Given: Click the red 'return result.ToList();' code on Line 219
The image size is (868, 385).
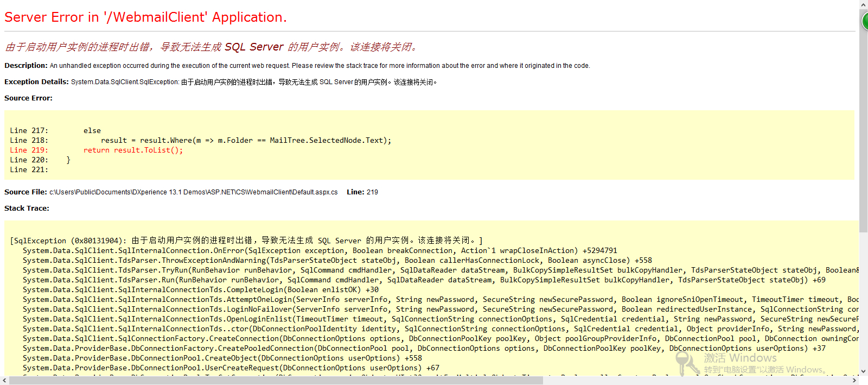Looking at the screenshot, I should pos(133,150).
